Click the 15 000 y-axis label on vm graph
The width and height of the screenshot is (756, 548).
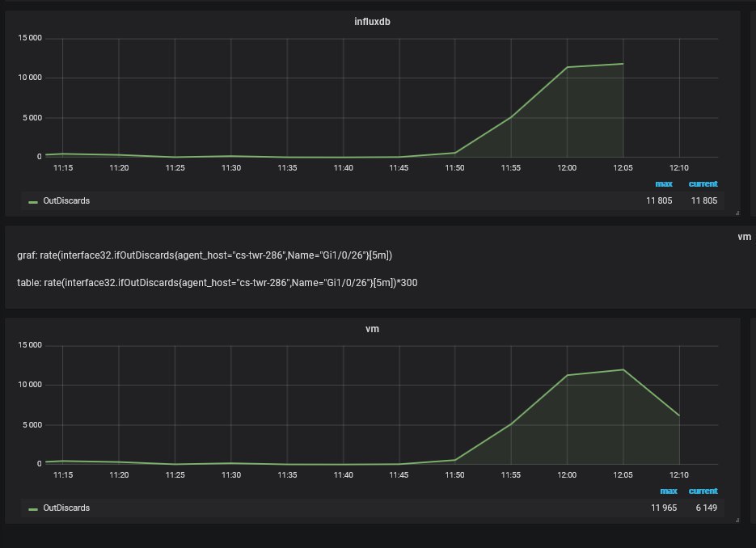tap(30, 345)
